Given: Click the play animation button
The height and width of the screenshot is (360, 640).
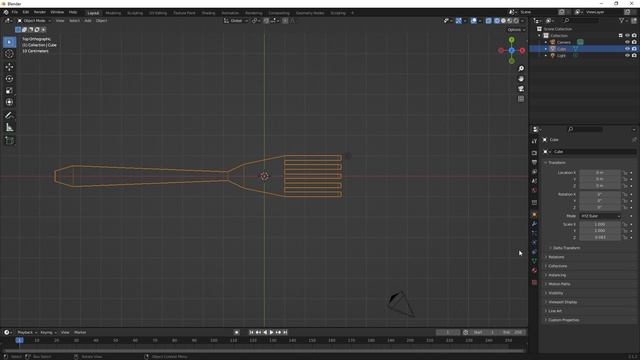Looking at the screenshot, I should click(271, 332).
